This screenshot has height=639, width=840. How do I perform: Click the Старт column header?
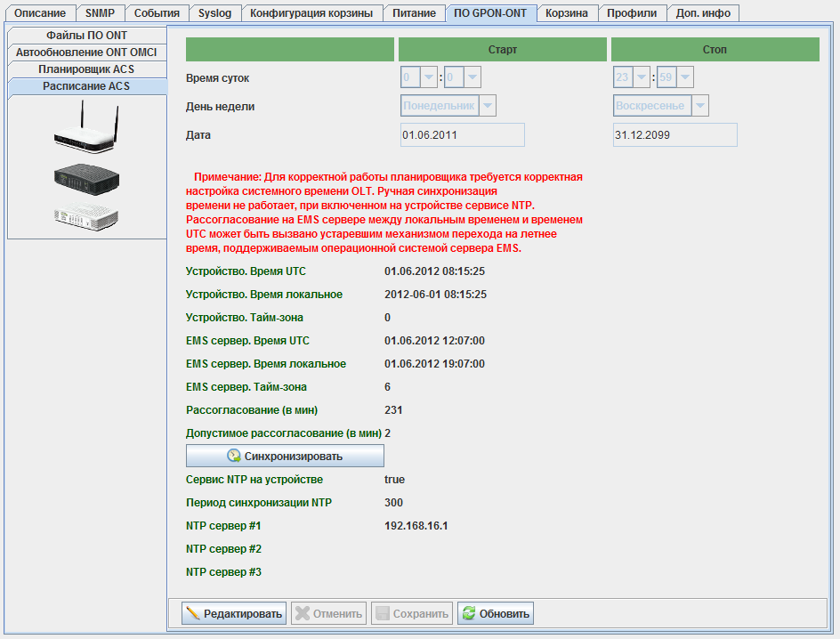(x=503, y=49)
